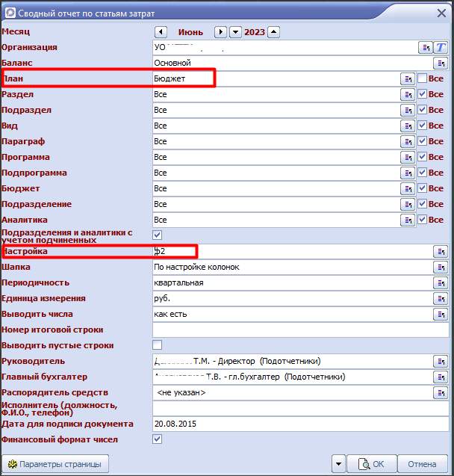Image resolution: width=454 pixels, height=476 pixels.
Task: Open the picker icon for the Бюджет row
Action: (408, 188)
